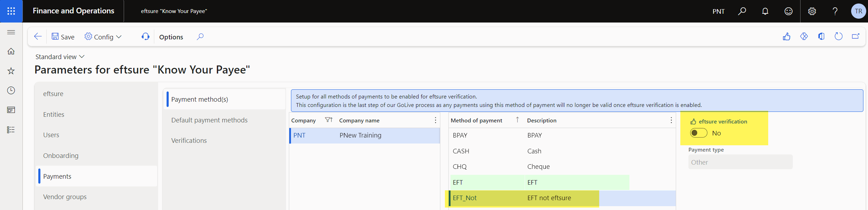Screen dimensions: 868x210
Task: Open Payment method(s) subsection
Action: pos(225,99)
